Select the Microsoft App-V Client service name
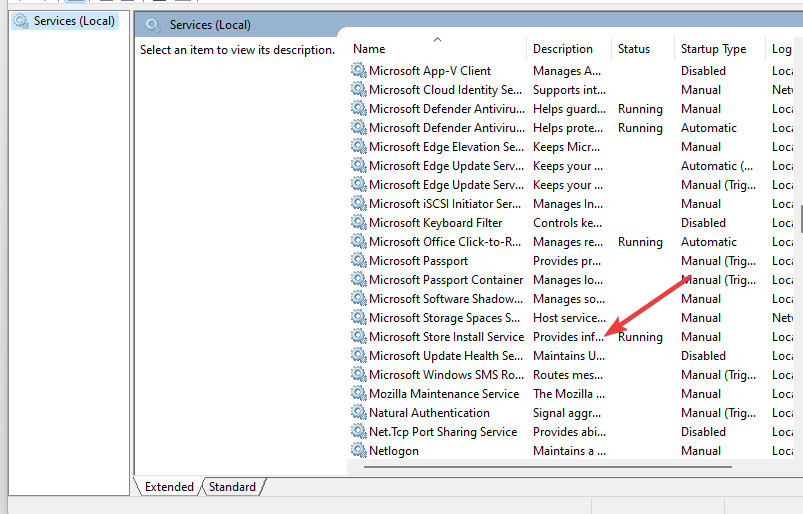 [430, 71]
